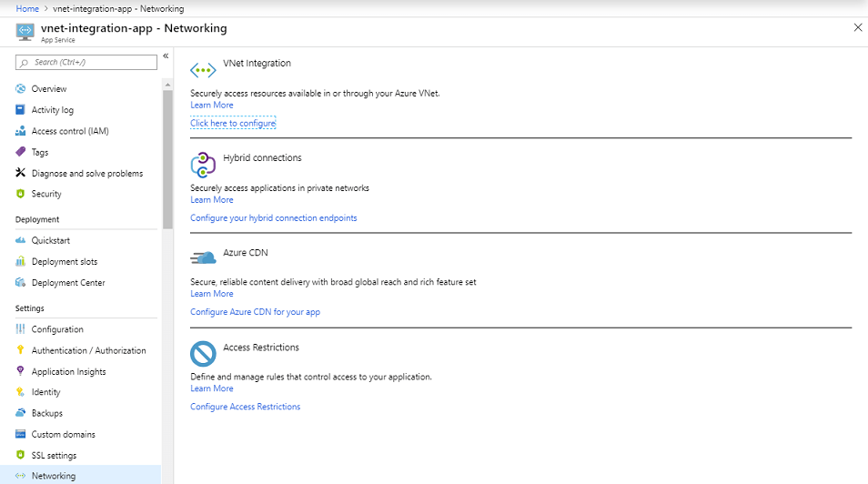Click the SSL settings shield icon
This screenshot has width=868, height=484.
pyautogui.click(x=21, y=455)
